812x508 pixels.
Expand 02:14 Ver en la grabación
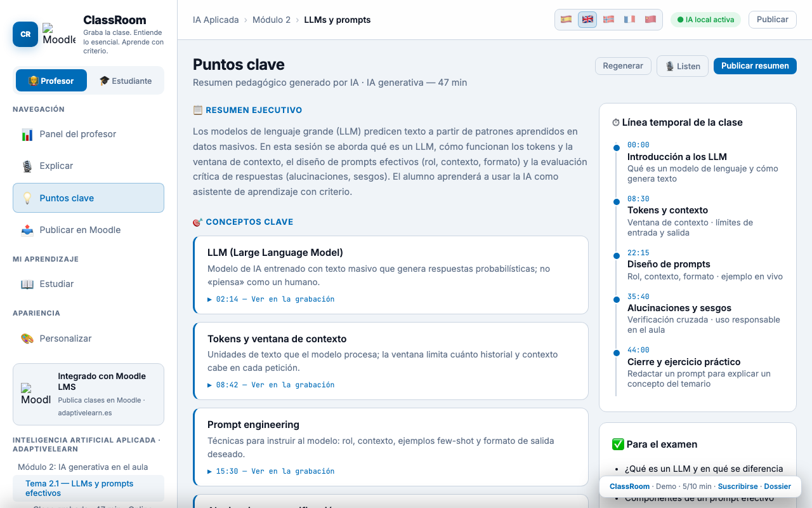(x=271, y=299)
